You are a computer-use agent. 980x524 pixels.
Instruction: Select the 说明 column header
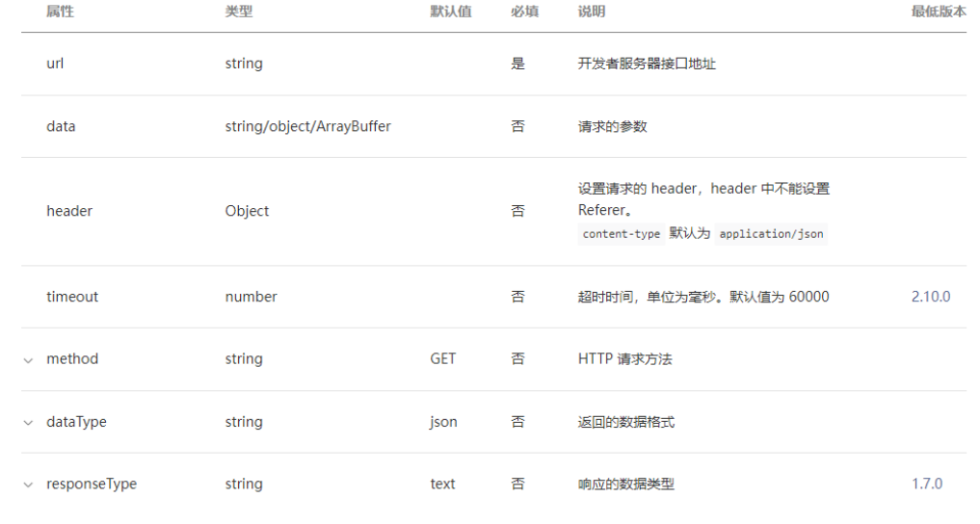(592, 12)
